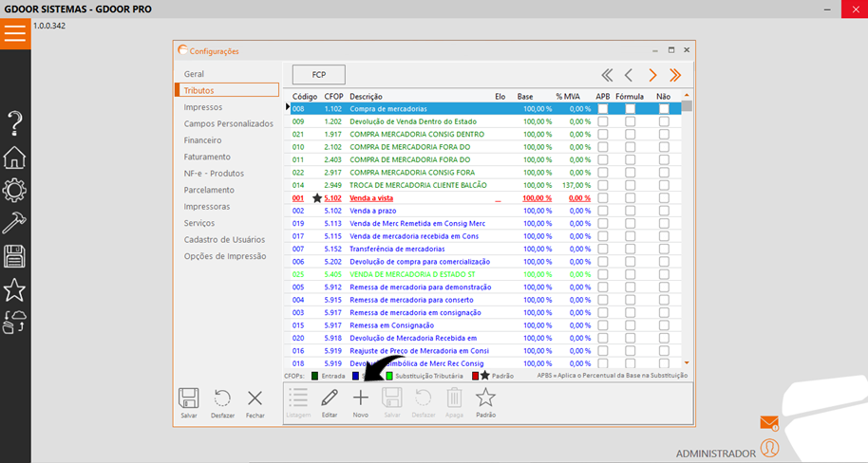
Task: Check APB box on TROCA DE MERCADORIA row
Action: [x=603, y=185]
